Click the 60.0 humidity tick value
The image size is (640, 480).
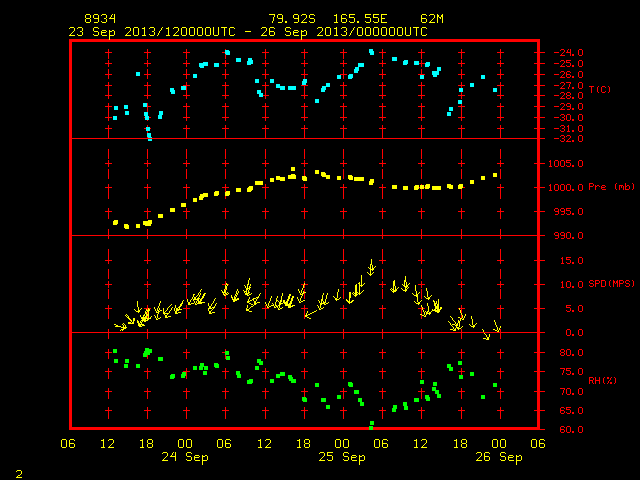click(571, 429)
